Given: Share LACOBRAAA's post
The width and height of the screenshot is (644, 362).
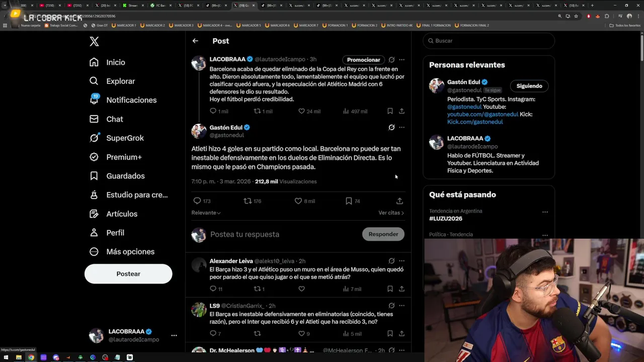Looking at the screenshot, I should [401, 111].
